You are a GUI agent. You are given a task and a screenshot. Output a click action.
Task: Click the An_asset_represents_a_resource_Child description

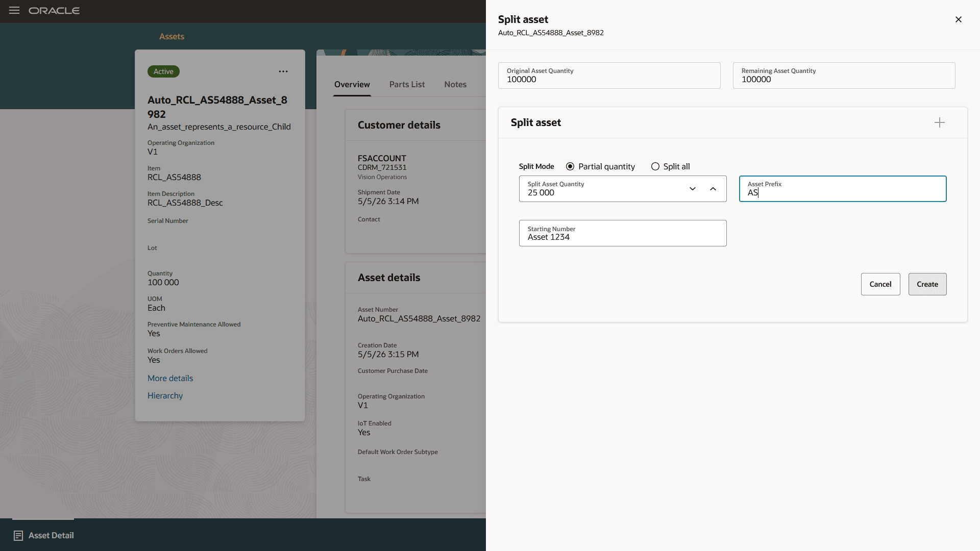(x=219, y=127)
